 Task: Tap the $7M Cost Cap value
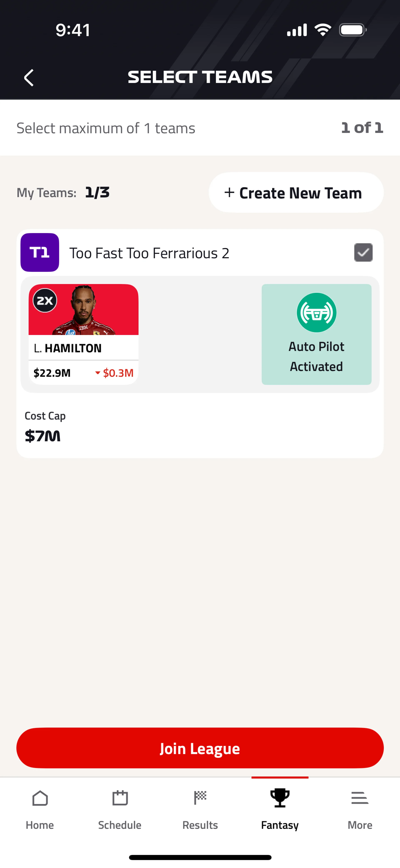[x=43, y=436]
